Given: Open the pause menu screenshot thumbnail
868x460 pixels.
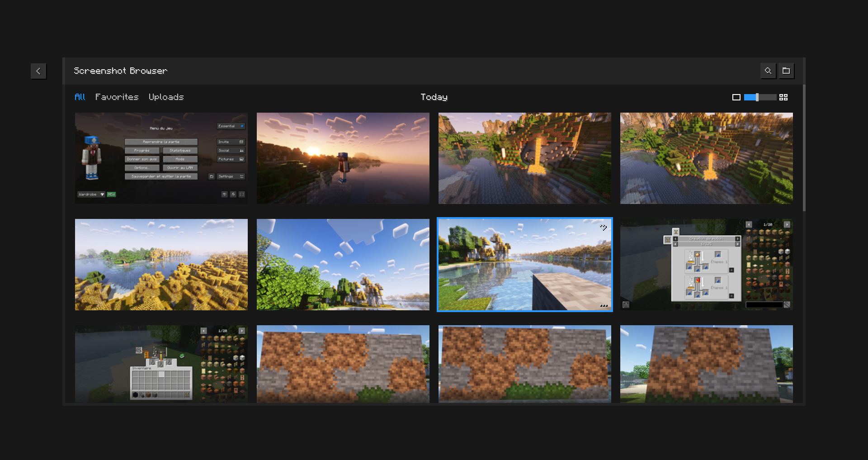Looking at the screenshot, I should (161, 158).
